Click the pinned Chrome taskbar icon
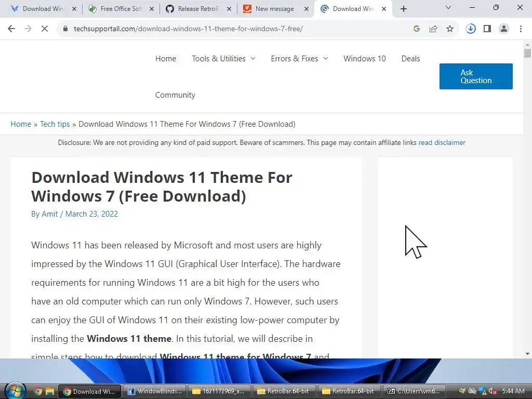Screen dimensions: 532x399 (38, 392)
